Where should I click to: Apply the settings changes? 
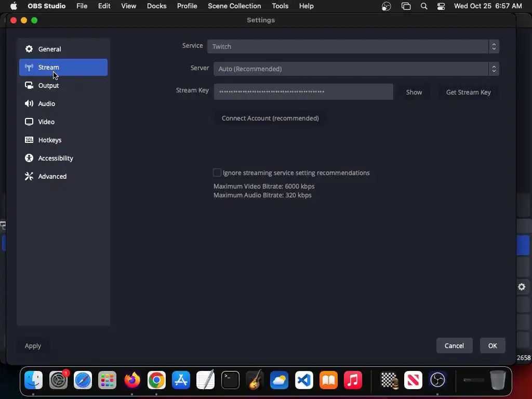point(33,346)
